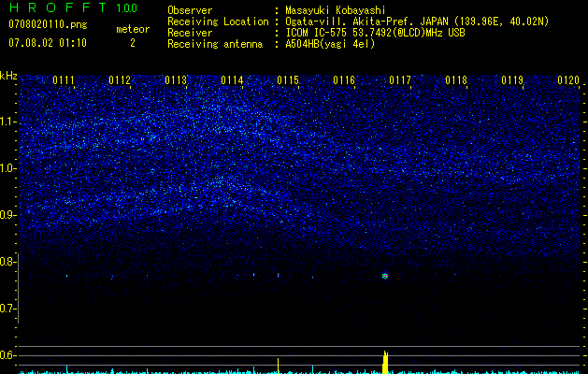Click the 0120 time marker
The image size is (588, 374).
click(568, 80)
